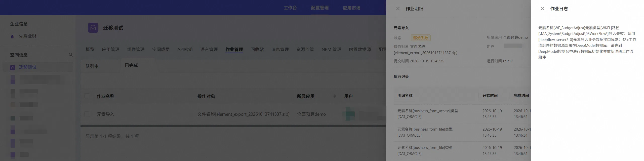Click the WF_BudgetAdjust error log message
Viewport: 644px width, 161px height.
click(x=587, y=43)
